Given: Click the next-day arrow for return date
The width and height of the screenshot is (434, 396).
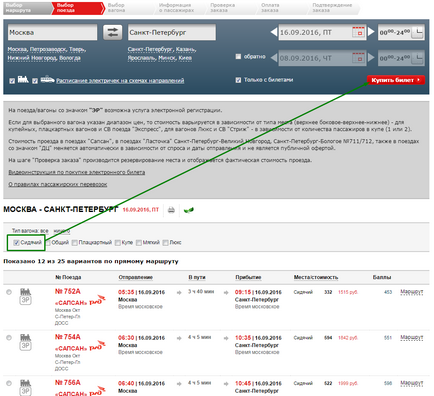Looking at the screenshot, I should (371, 58).
